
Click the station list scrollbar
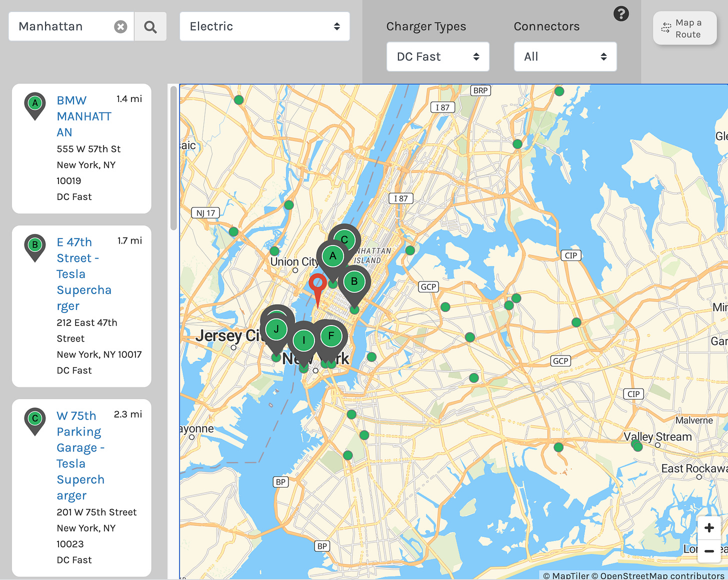173,157
